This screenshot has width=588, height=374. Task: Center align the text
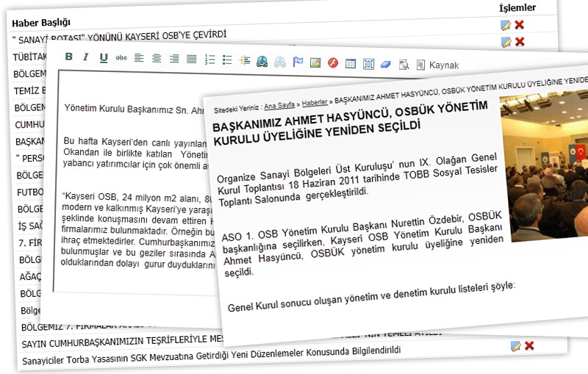pyautogui.click(x=157, y=59)
